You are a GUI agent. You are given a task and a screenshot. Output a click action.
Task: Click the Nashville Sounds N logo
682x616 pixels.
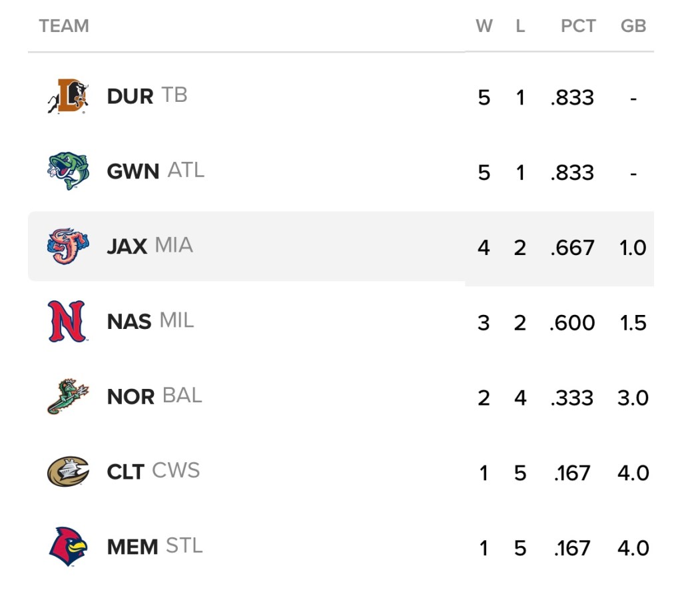(67, 322)
